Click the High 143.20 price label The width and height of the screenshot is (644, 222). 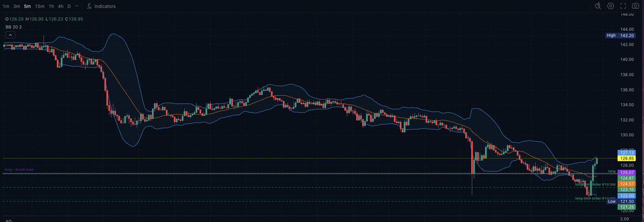point(621,35)
